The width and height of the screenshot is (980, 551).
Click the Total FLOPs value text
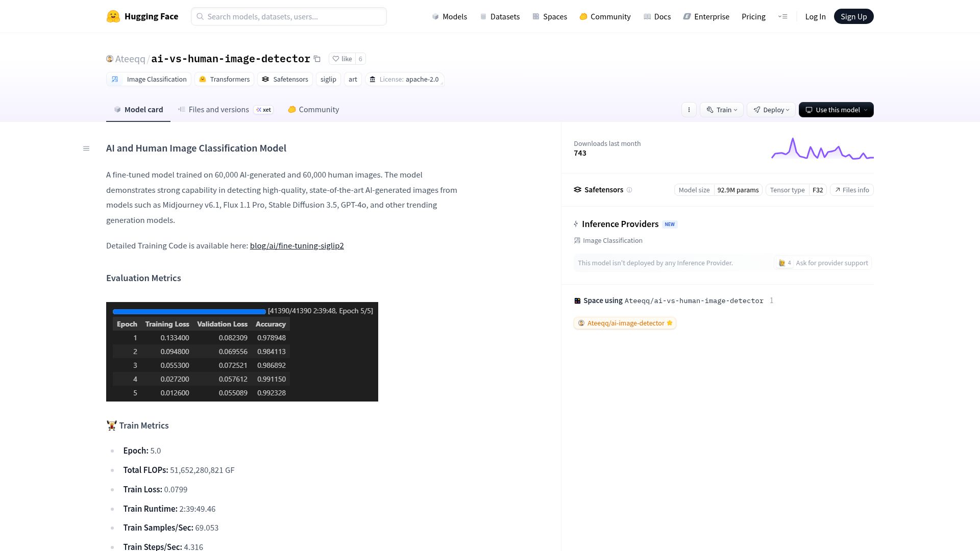202,470
